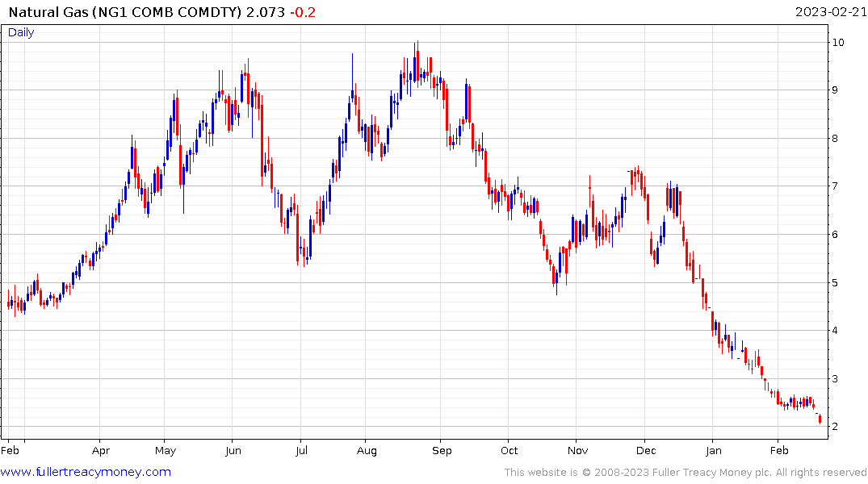Click the 'Oct' x-axis label
Image resolution: width=868 pixels, height=484 pixels.
[x=509, y=451]
